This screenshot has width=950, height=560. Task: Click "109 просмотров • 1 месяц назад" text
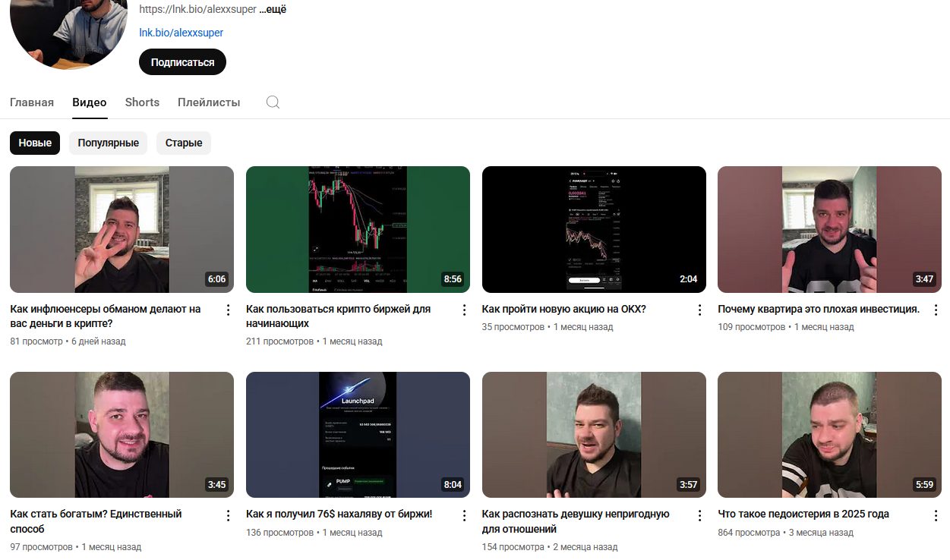(x=786, y=327)
